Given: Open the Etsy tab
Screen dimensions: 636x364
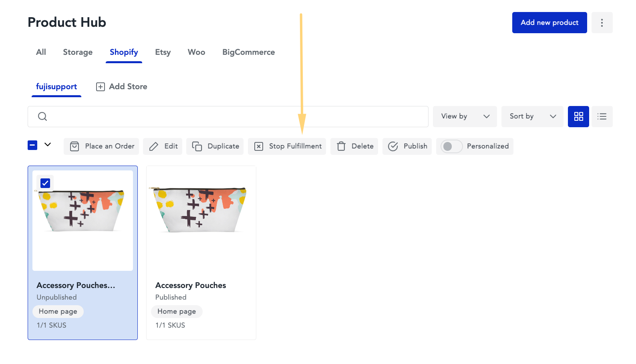Looking at the screenshot, I should pos(163,52).
